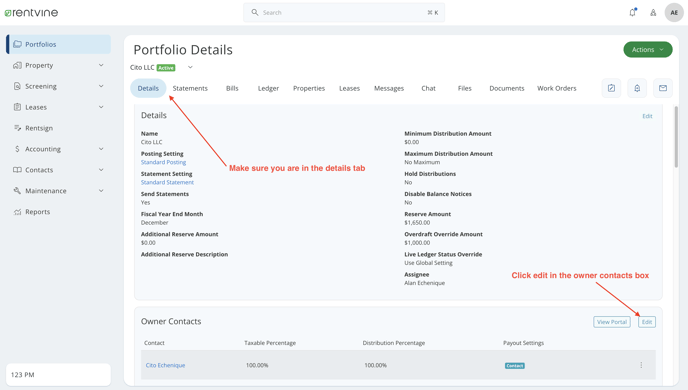Expand the Maintenance sidebar chevron
Image resolution: width=688 pixels, height=390 pixels.
click(x=101, y=191)
